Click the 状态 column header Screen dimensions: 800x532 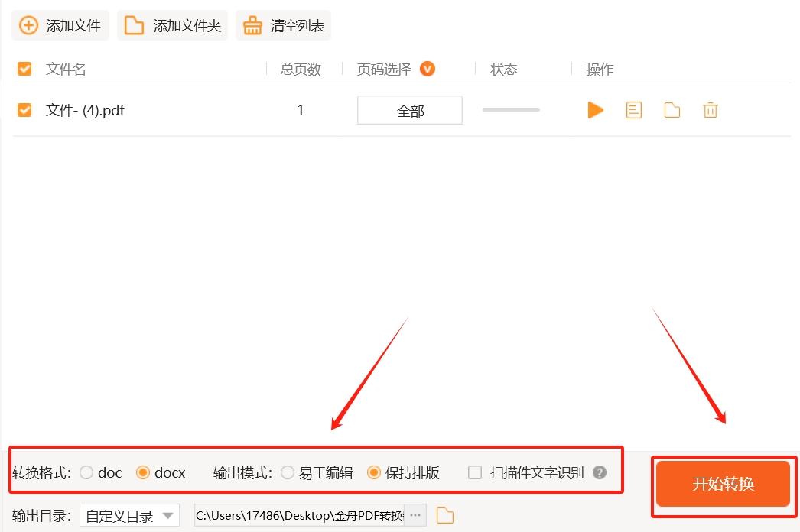(x=504, y=69)
